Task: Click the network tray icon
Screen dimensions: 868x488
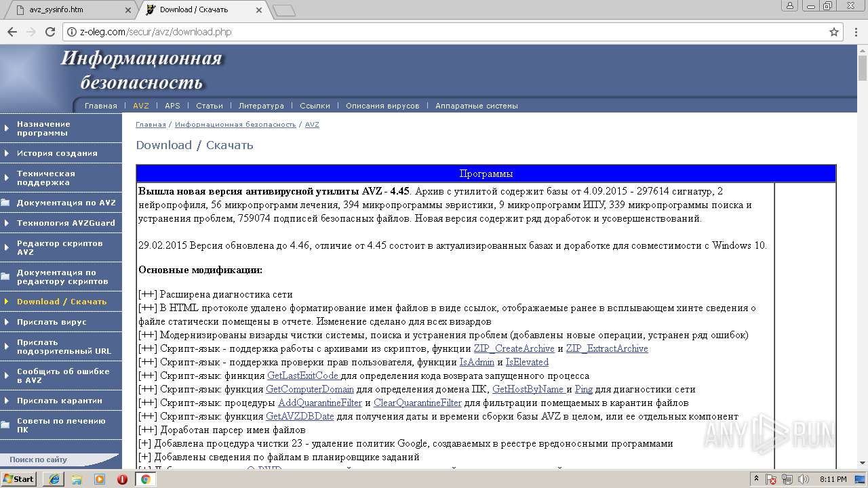Action: 787,479
